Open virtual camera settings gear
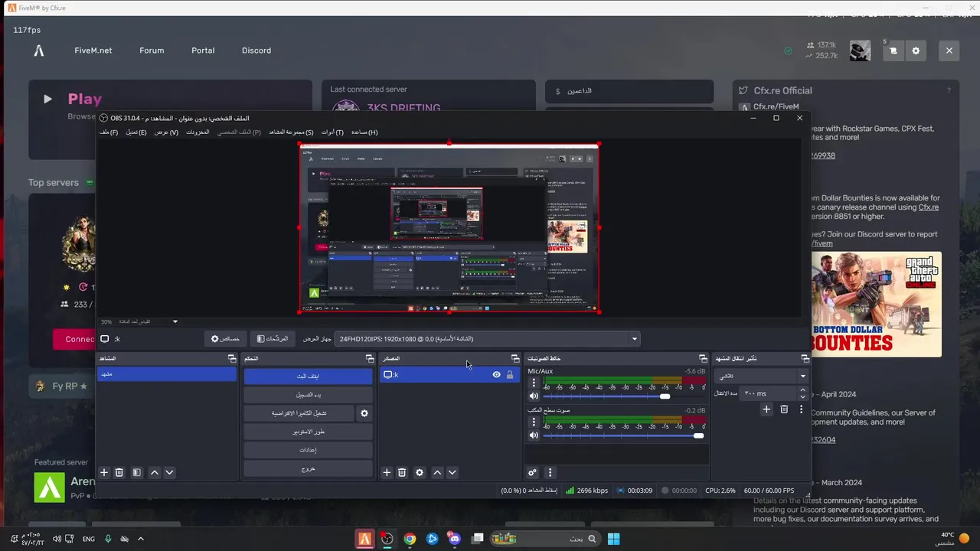The width and height of the screenshot is (980, 551). [x=364, y=413]
